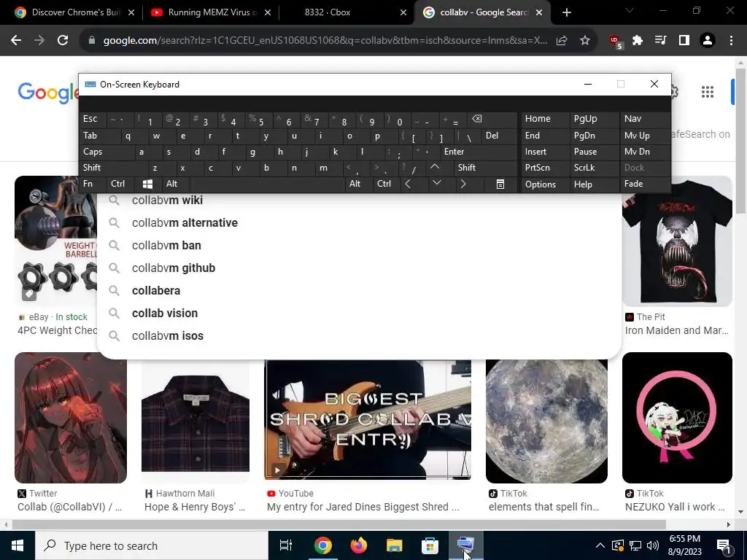Open a new tab with plus button
Viewport: 747px width, 560px height.
click(x=566, y=12)
